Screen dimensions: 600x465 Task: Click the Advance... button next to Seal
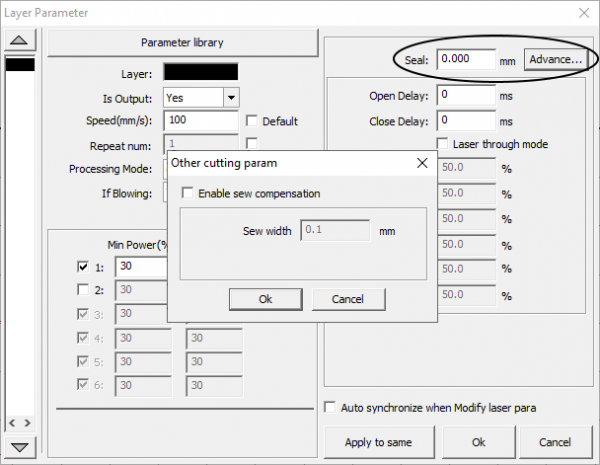coord(555,60)
